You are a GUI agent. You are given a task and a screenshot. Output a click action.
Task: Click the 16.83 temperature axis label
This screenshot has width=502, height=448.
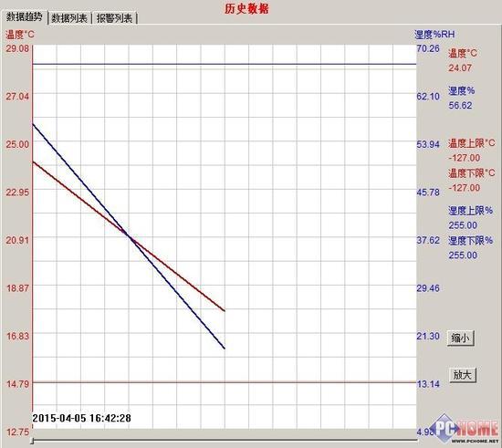click(x=17, y=336)
